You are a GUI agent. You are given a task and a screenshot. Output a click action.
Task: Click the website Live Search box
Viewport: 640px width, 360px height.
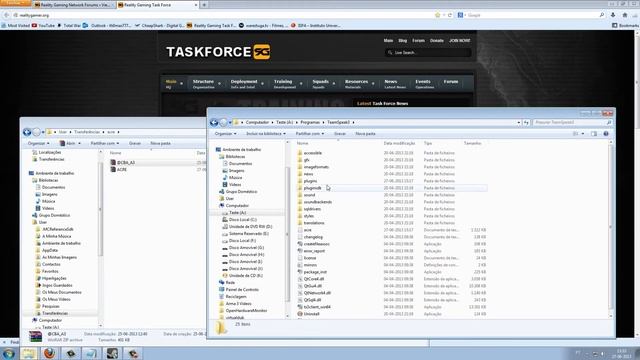(x=427, y=53)
